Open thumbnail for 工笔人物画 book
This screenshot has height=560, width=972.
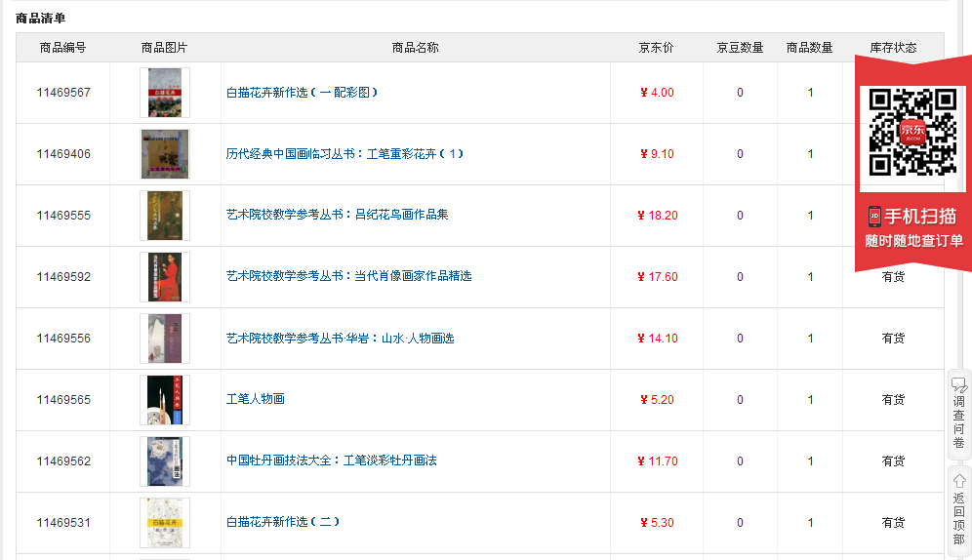[164, 400]
